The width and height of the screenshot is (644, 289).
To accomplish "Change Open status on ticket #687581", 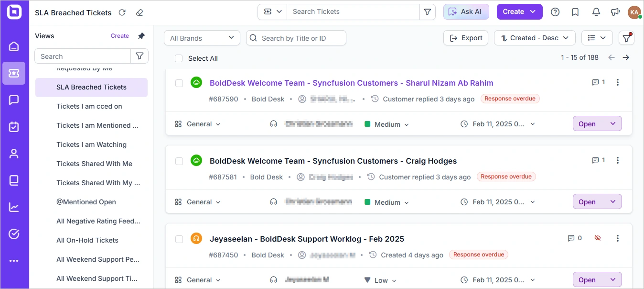I will (597, 202).
